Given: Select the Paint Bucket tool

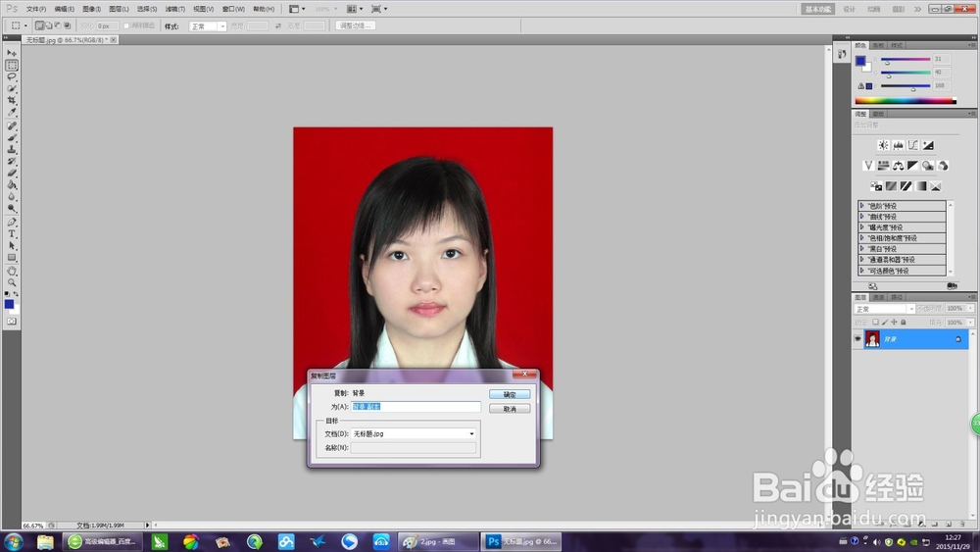Looking at the screenshot, I should tap(12, 185).
